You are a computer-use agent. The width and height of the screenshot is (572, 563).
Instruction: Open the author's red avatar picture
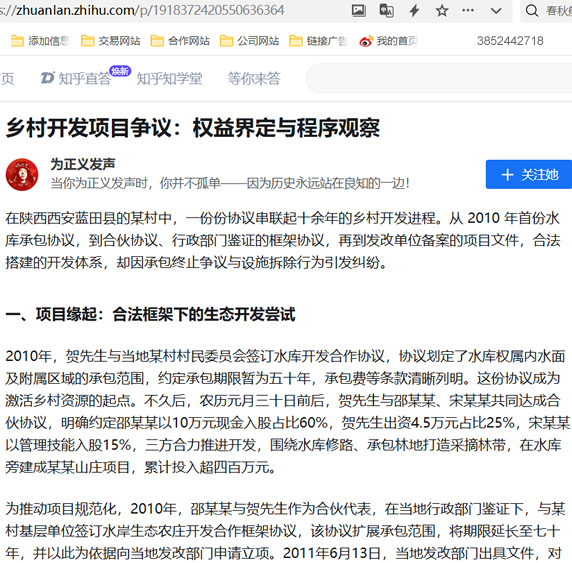(x=22, y=174)
